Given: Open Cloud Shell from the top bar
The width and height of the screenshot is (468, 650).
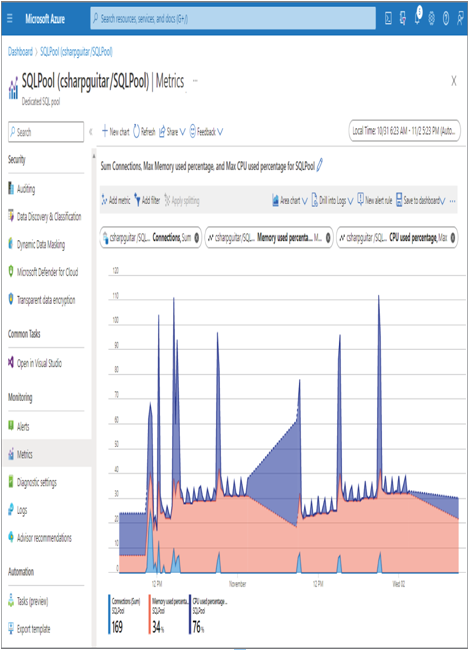Looking at the screenshot, I should click(x=388, y=19).
